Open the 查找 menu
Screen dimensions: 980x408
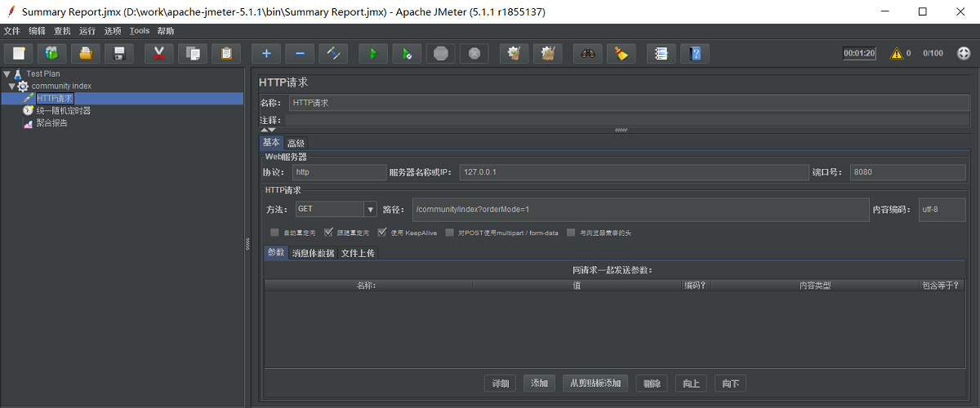click(x=62, y=31)
